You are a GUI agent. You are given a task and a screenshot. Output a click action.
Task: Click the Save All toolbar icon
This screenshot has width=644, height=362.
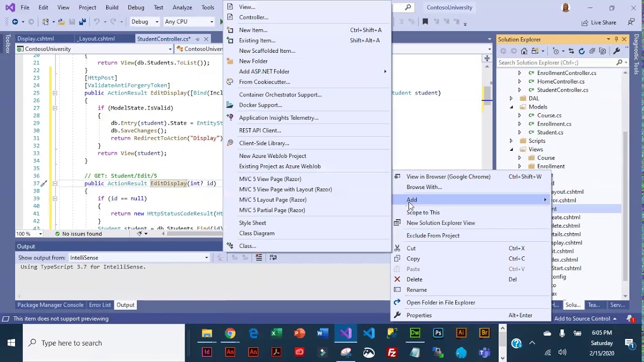click(82, 22)
